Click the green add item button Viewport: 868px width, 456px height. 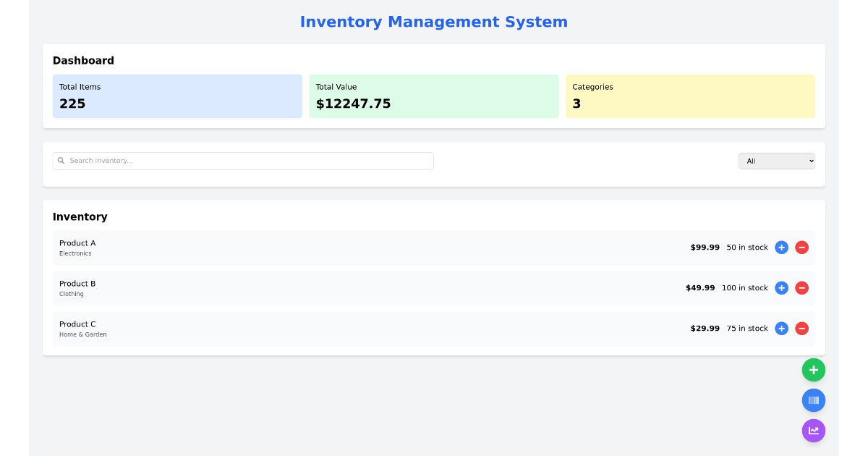(814, 370)
